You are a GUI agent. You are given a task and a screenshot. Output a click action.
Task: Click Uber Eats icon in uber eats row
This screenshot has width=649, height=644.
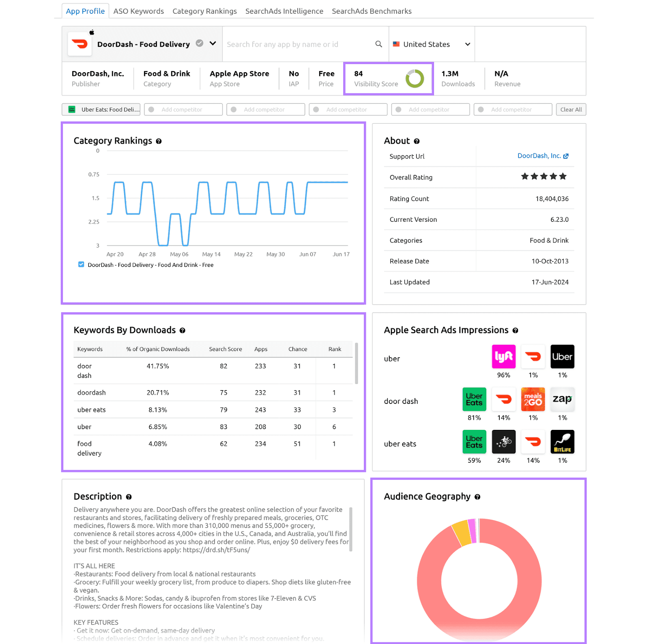pos(474,442)
